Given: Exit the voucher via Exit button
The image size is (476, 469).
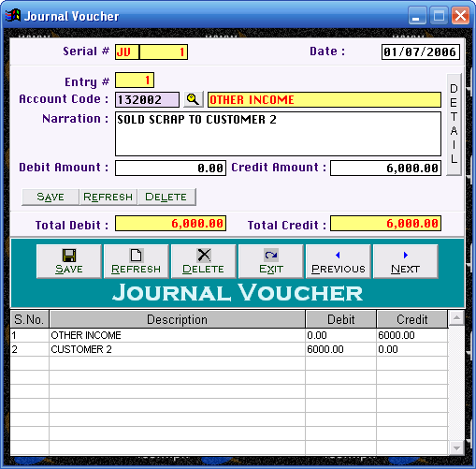Looking at the screenshot, I should coord(271,261).
